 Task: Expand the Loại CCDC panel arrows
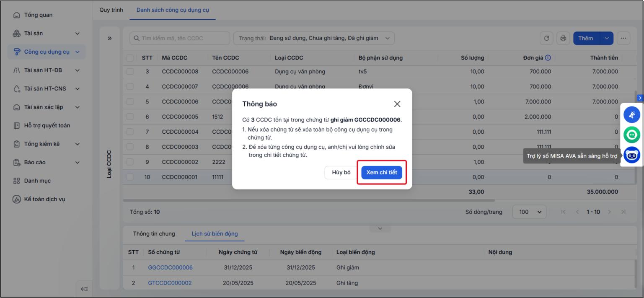(110, 38)
